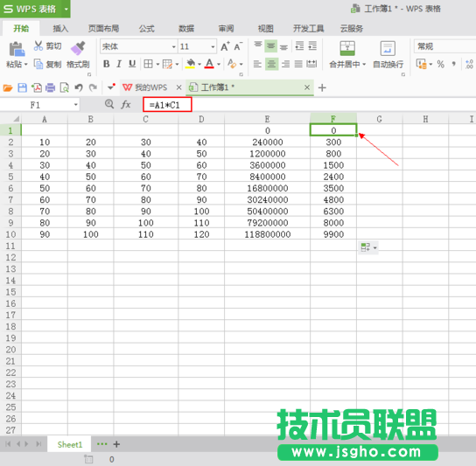476x466 pixels.
Task: Increase font size with the large A
Action: pos(225,46)
